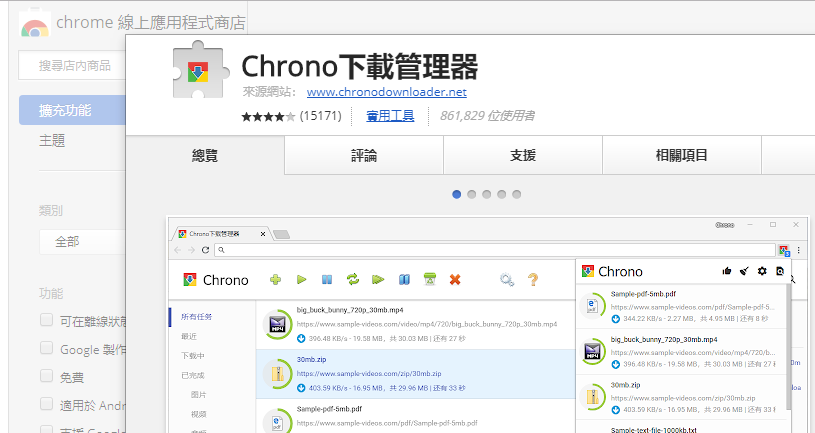This screenshot has width=815, height=433.
Task: Select 下载中 in Chrono sidebar
Action: 193,356
